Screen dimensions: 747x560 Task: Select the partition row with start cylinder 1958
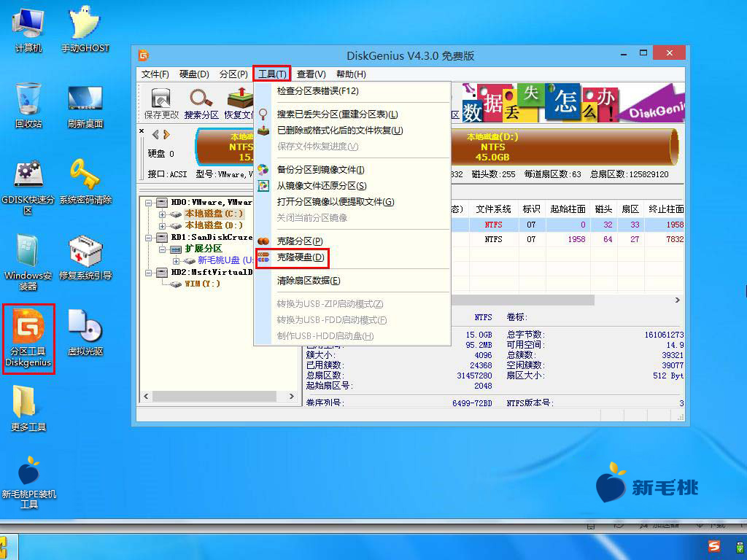tap(567, 239)
